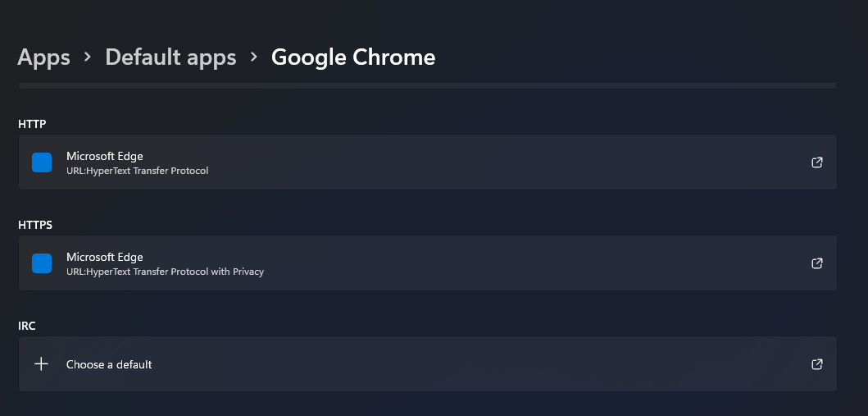
Task: Open the external link icon in IRC row
Action: click(816, 364)
